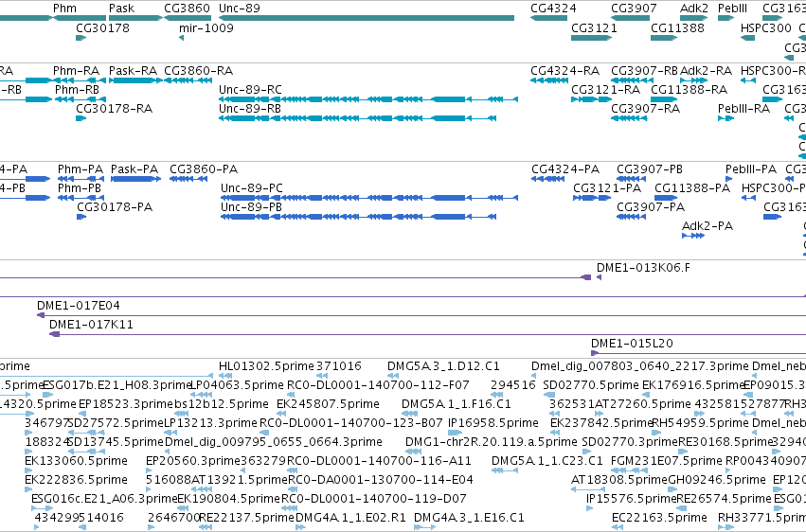Click the CG3860-RA transcript label
This screenshot has width=806, height=532.
(x=198, y=70)
